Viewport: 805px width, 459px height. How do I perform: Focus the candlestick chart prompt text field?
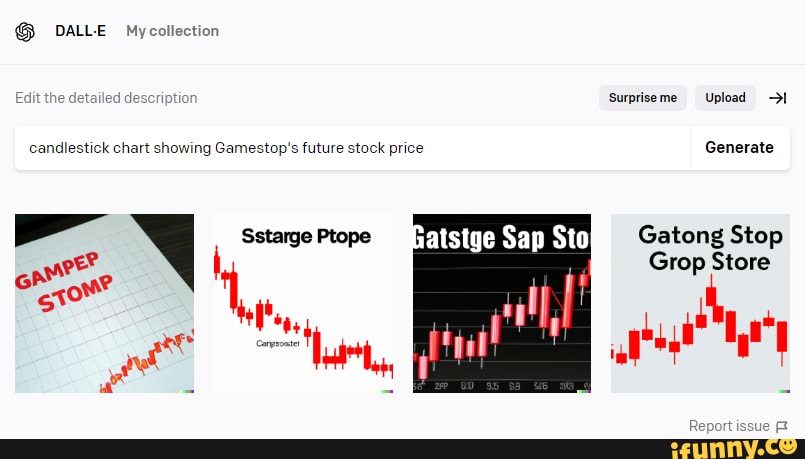(x=350, y=148)
